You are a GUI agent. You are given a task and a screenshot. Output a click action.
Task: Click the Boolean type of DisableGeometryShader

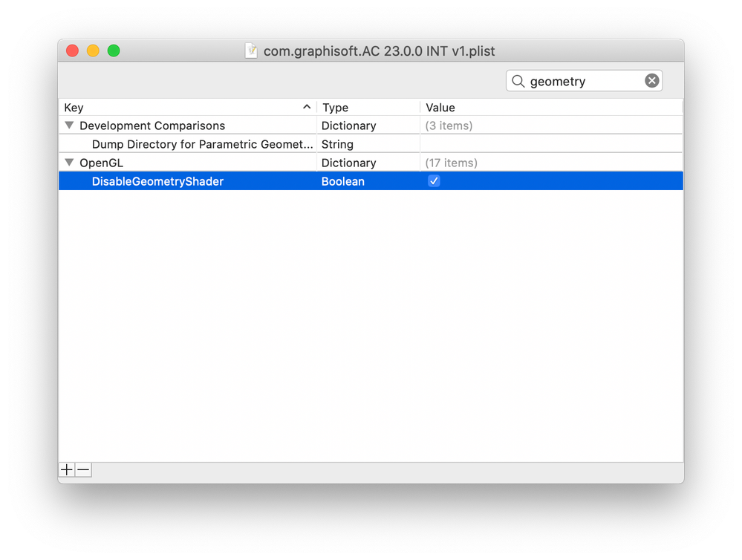pos(343,181)
